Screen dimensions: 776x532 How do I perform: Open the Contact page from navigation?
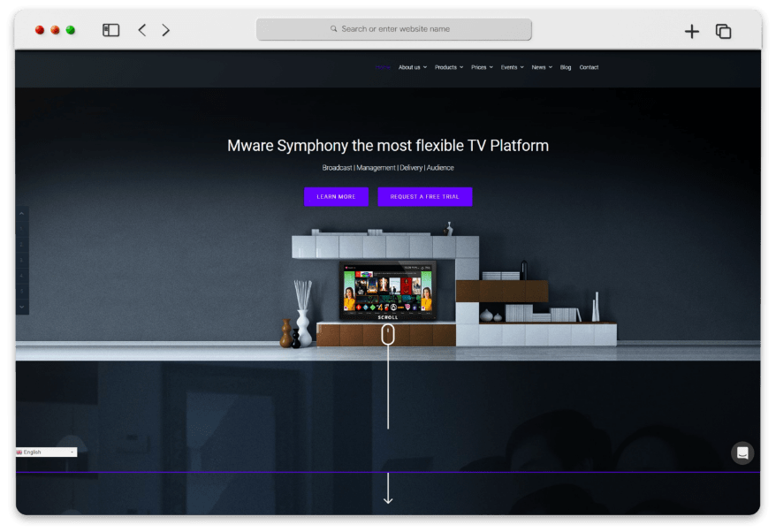click(589, 67)
